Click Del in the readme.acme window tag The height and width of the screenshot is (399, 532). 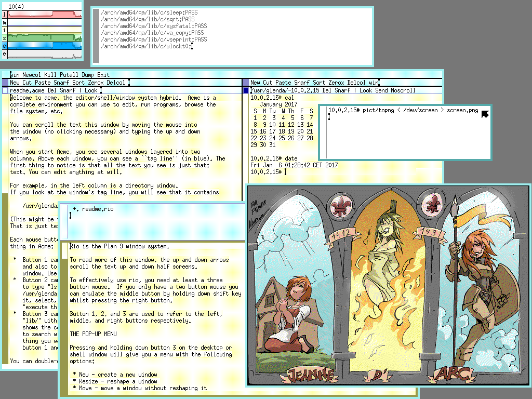tap(52, 90)
